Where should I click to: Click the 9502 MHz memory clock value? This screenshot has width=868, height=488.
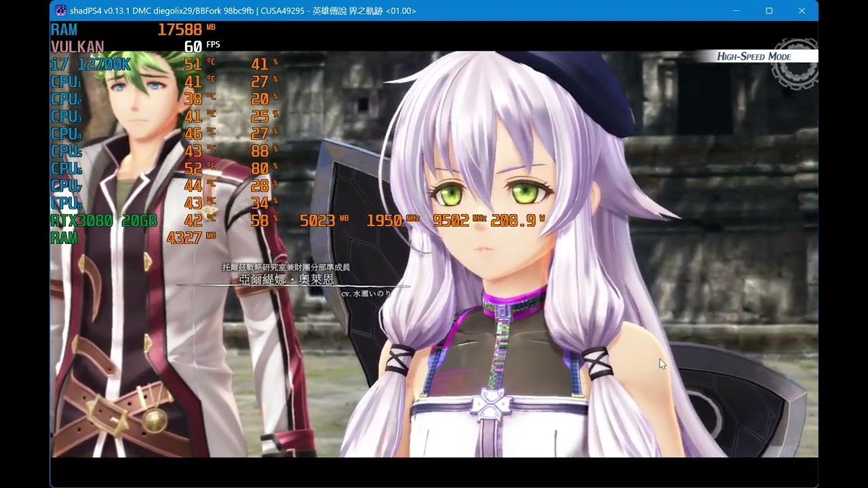[x=460, y=220]
